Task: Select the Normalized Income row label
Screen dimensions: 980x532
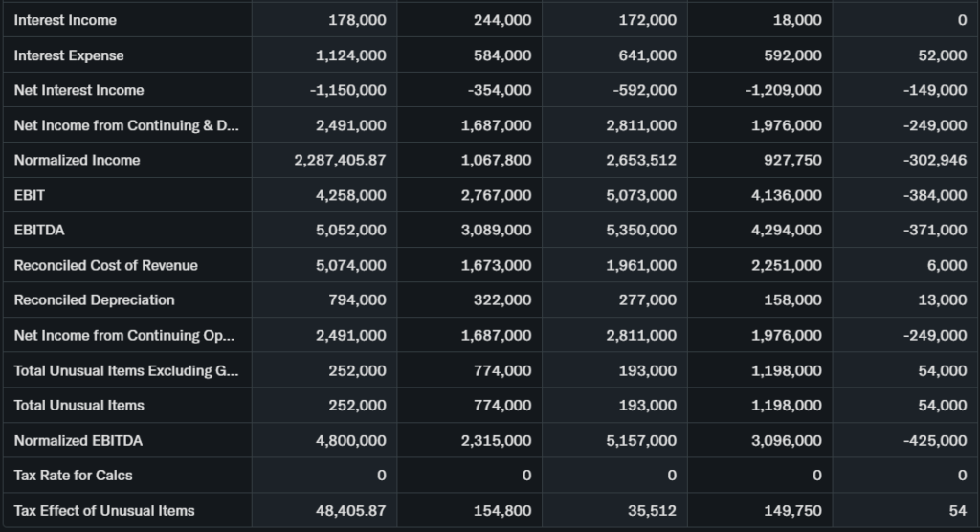Action: coord(77,160)
